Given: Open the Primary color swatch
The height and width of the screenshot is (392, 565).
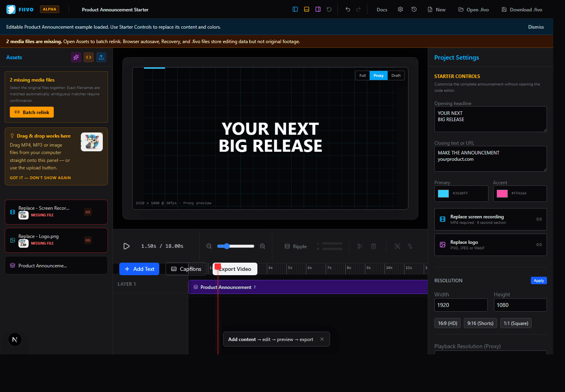Looking at the screenshot, I should [x=443, y=194].
